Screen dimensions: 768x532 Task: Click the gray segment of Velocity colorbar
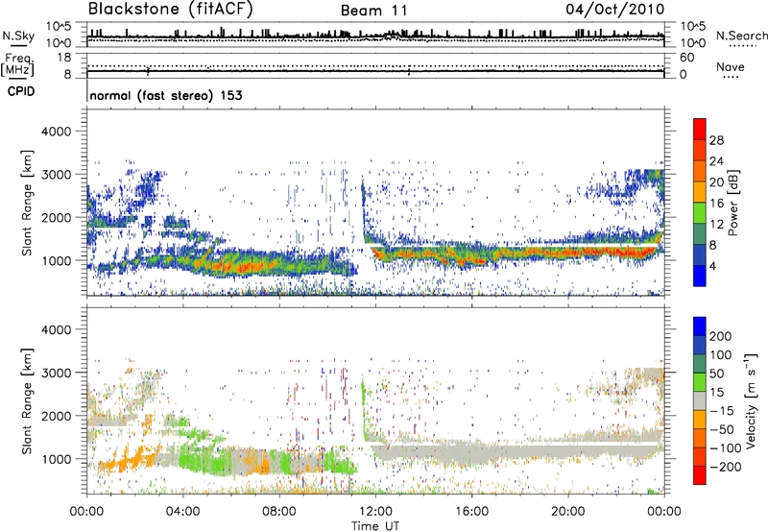700,401
